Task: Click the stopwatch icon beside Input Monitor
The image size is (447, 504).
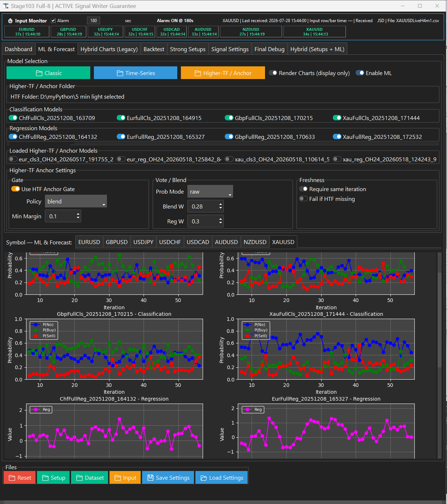Action: (10, 21)
